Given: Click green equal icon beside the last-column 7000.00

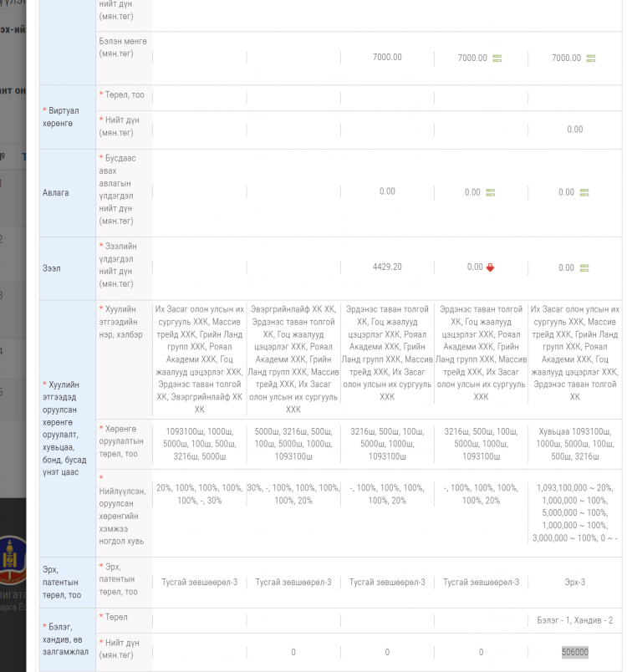Looking at the screenshot, I should pos(591,59).
